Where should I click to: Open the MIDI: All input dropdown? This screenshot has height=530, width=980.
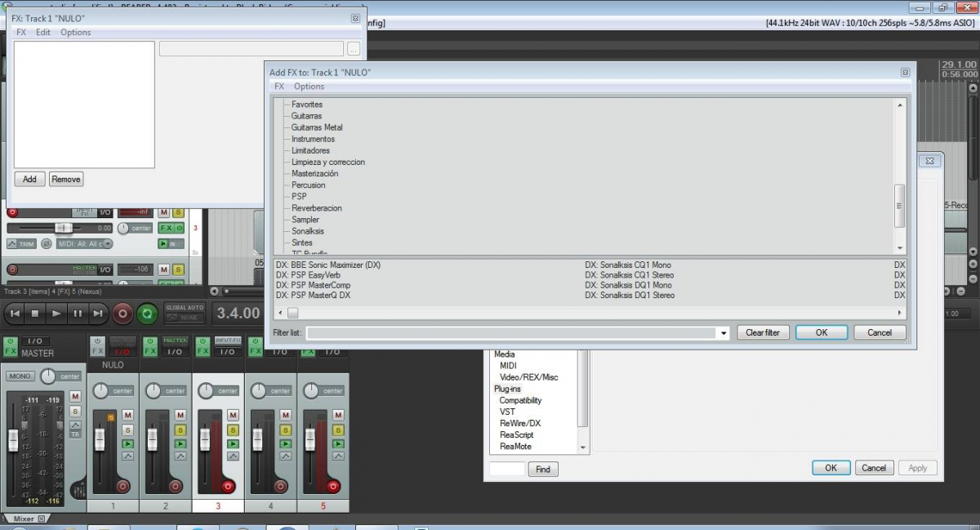click(85, 243)
